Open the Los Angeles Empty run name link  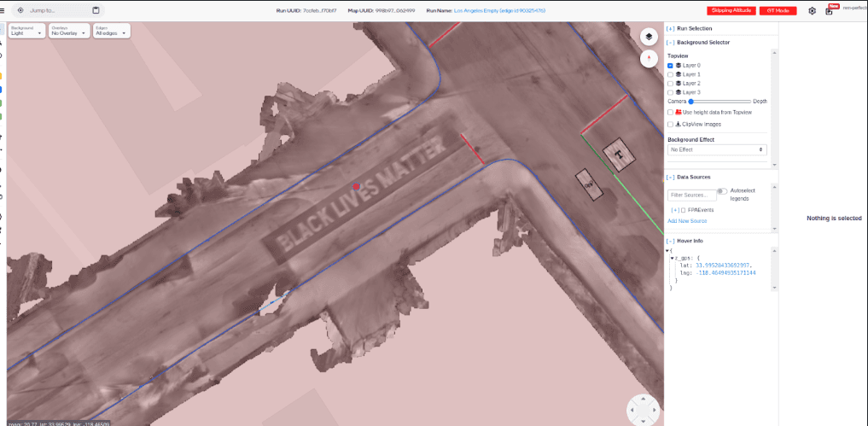(500, 10)
